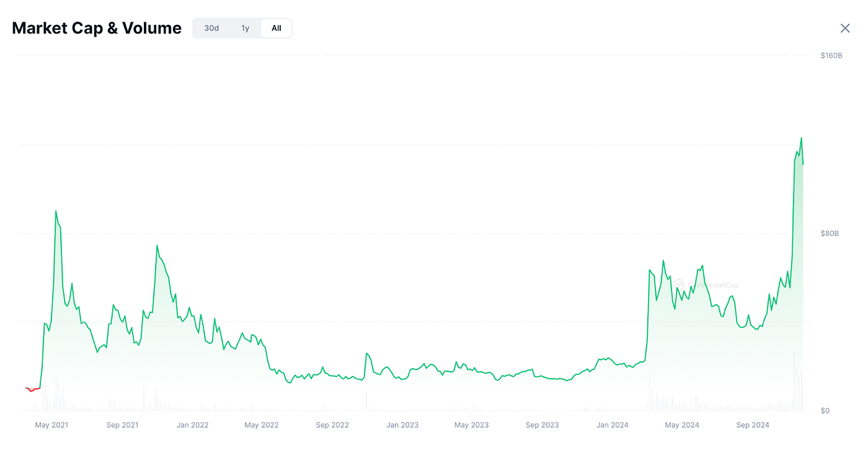
Task: Select the 30d time range
Action: 211,28
